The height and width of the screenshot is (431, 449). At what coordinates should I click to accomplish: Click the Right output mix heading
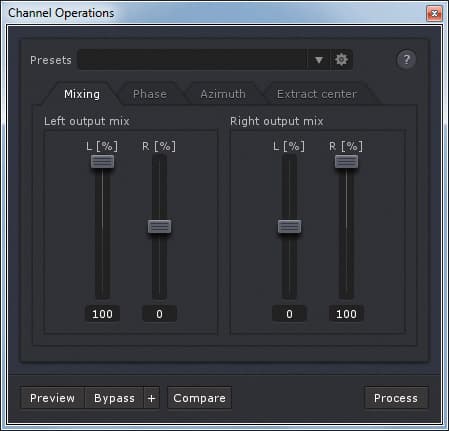(277, 121)
